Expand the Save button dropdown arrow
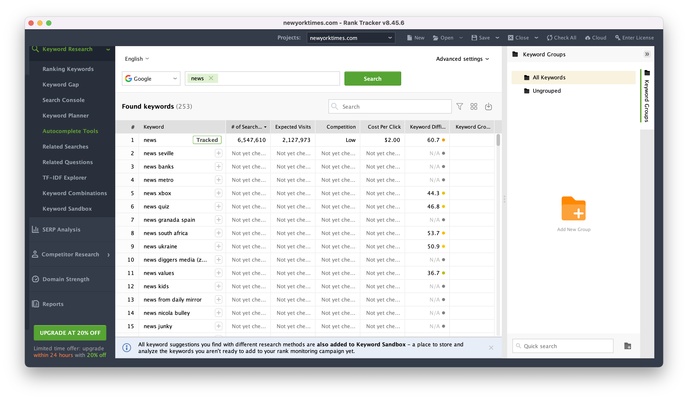Screen dimensions: 688x400 497,38
